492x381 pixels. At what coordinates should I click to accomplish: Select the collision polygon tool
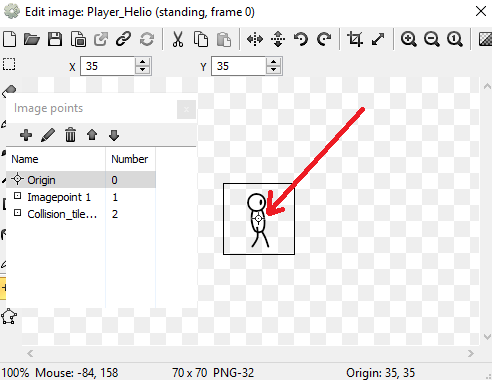point(9,316)
